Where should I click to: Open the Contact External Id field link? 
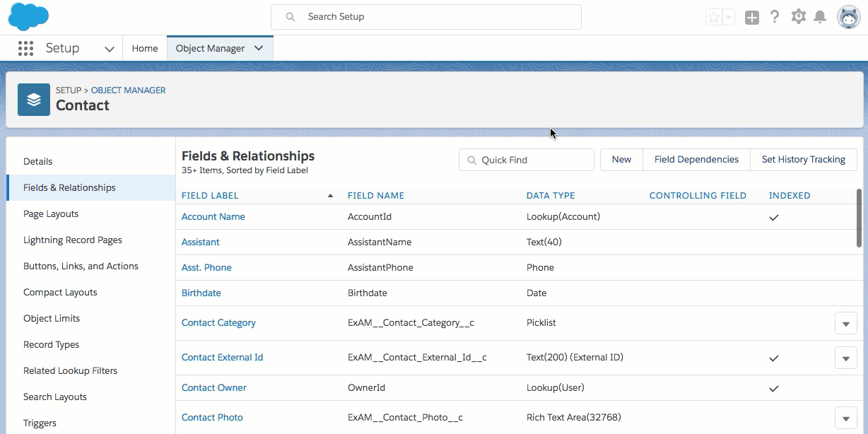[223, 358]
